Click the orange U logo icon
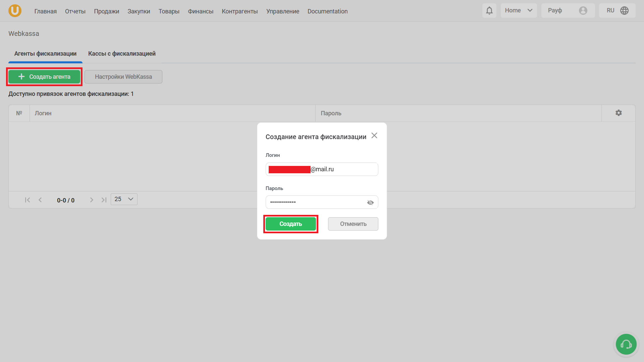This screenshot has width=644, height=362. (15, 11)
